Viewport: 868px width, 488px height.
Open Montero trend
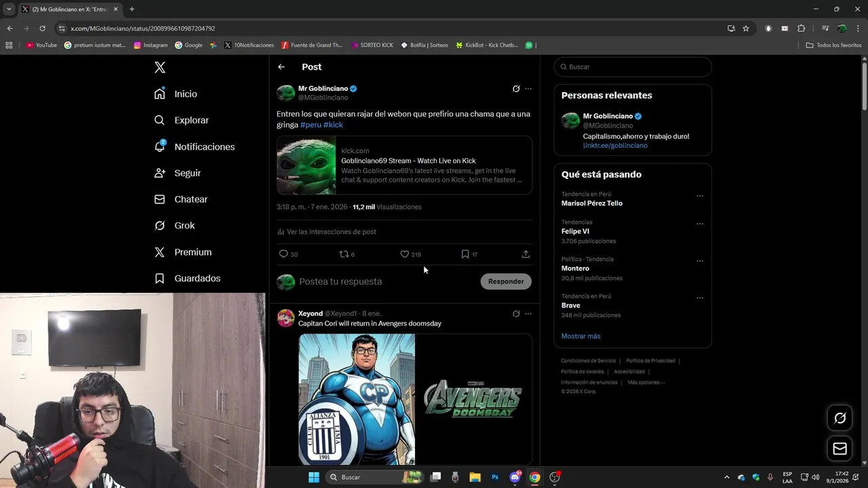575,268
